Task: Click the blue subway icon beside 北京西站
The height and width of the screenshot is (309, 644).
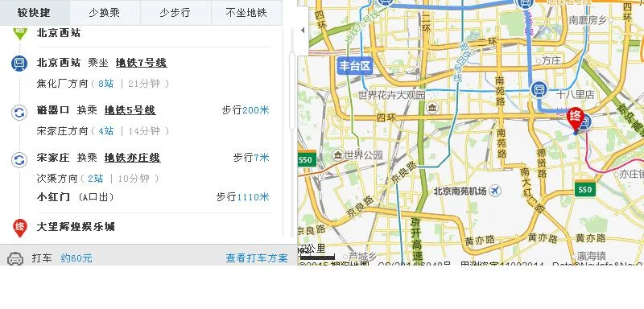Action: [x=19, y=64]
